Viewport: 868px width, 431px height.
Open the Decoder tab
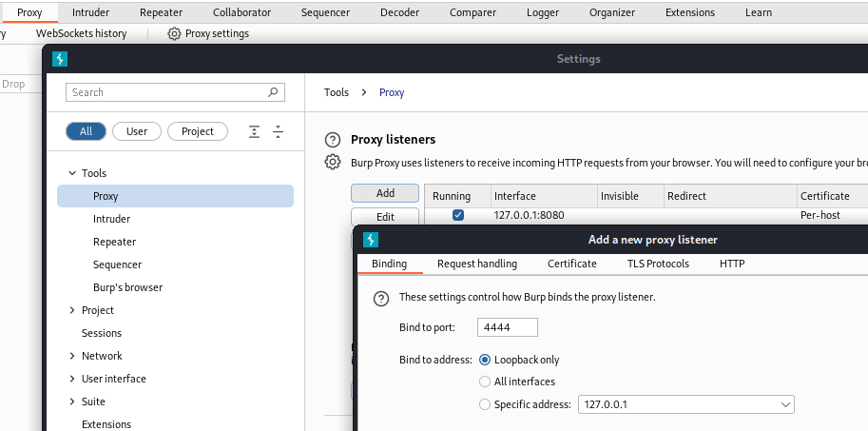[x=399, y=12]
